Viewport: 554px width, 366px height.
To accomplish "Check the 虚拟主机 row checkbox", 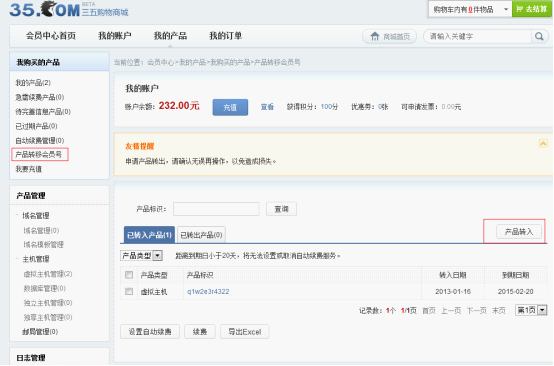I will coord(129,291).
